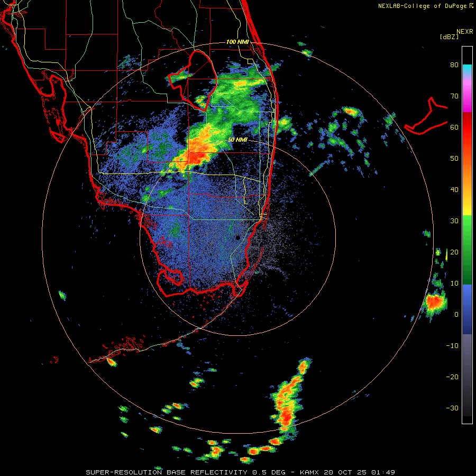Image resolution: width=476 pixels, height=476 pixels.
Task: Click the 70 value on the dBZ scale
Action: pyautogui.click(x=454, y=96)
